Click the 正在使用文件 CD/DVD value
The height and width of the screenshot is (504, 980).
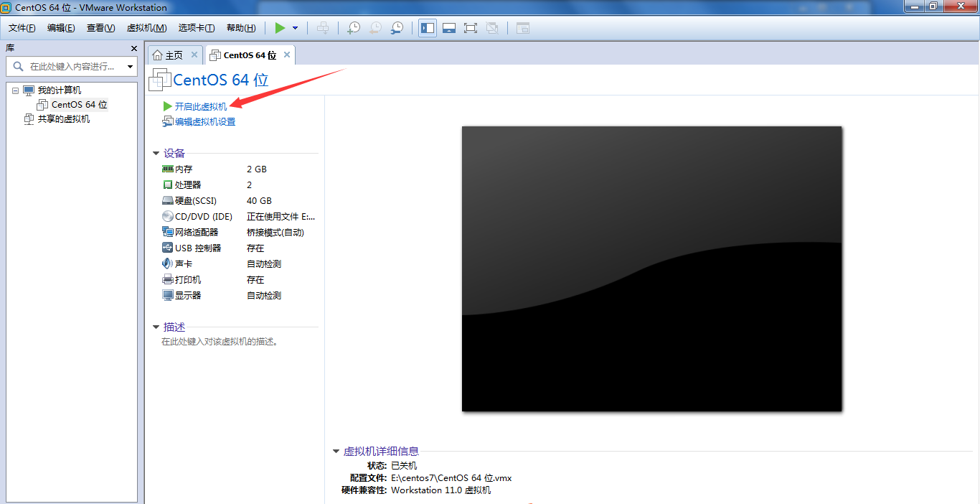click(x=281, y=217)
